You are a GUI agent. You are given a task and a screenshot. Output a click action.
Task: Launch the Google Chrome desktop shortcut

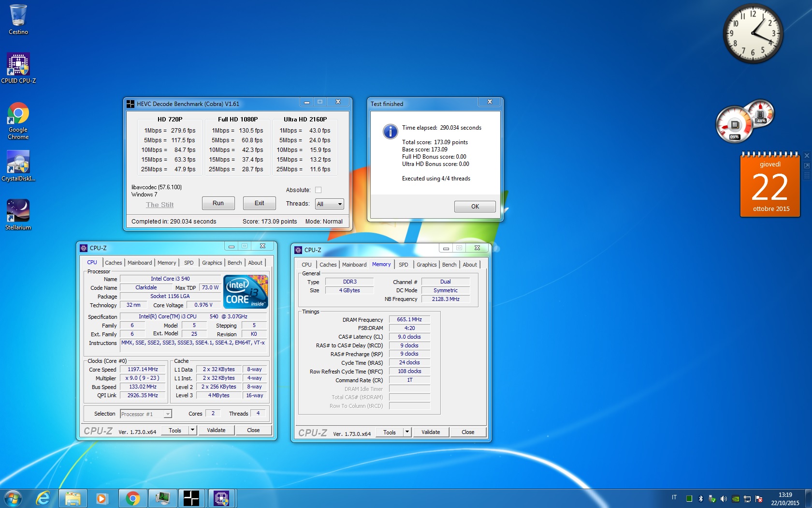18,121
